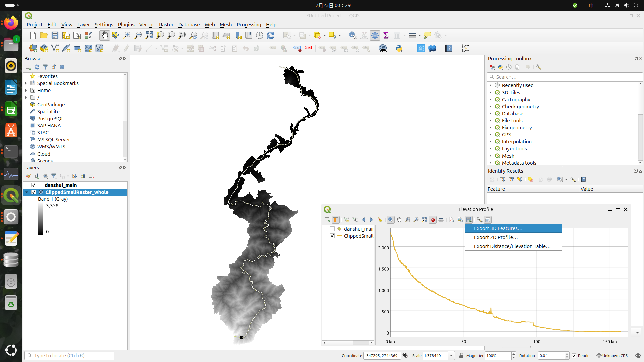Click the Save Project toolbar icon
This screenshot has height=362, width=644.
pyautogui.click(x=55, y=35)
